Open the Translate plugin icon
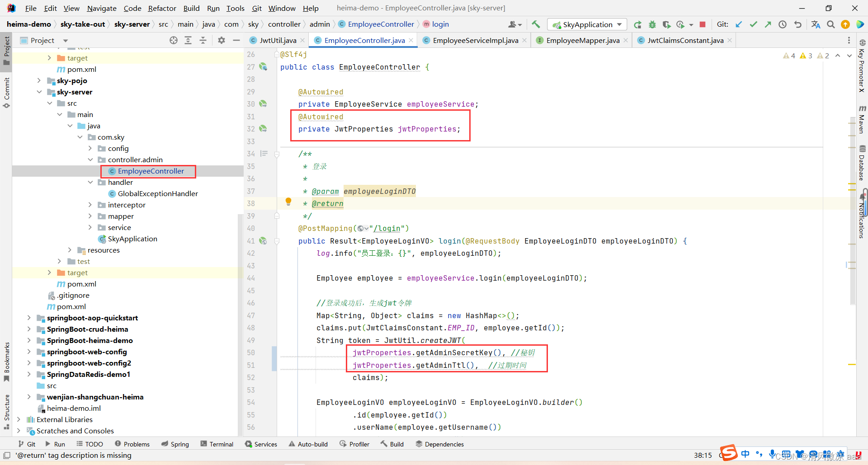Screen dimensions: 868x465 click(x=816, y=24)
